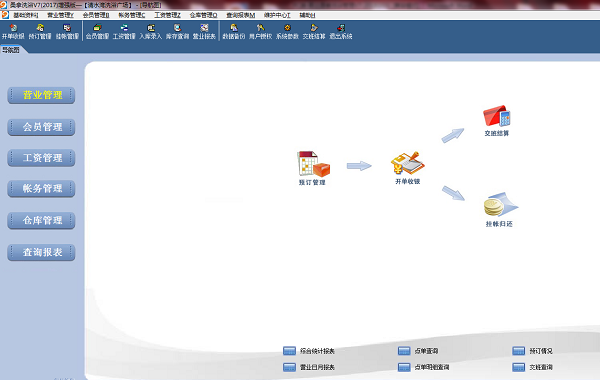Open the 营业管理Y menu
This screenshot has width=600, height=380.
[x=60, y=15]
